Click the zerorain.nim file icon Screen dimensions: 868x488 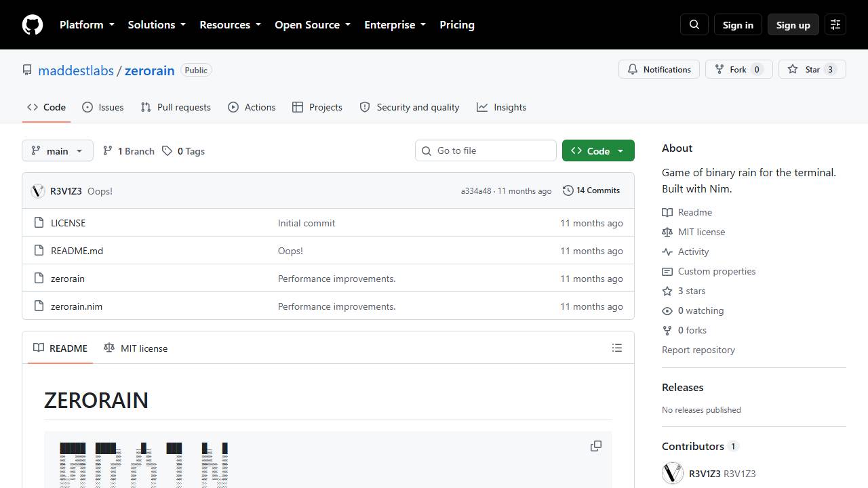click(x=39, y=306)
